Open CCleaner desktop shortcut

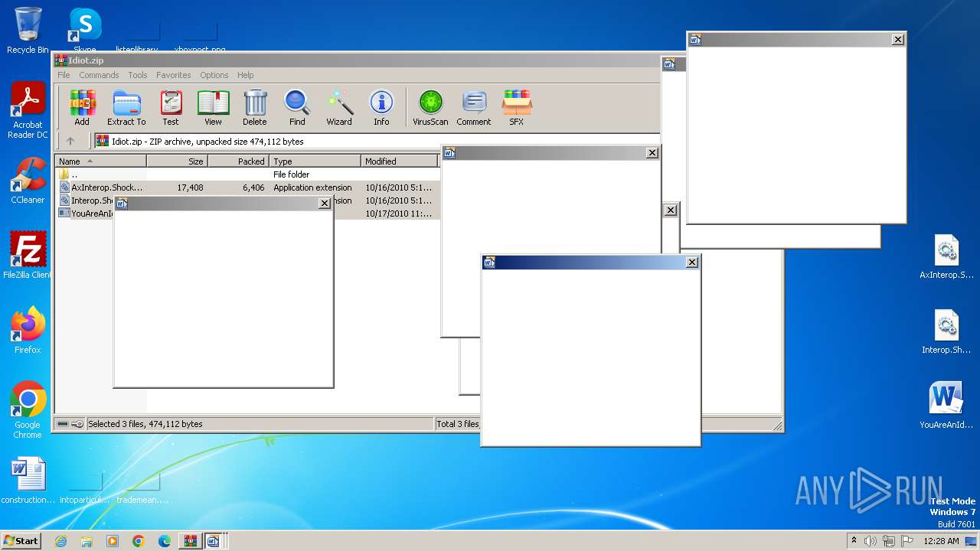28,181
